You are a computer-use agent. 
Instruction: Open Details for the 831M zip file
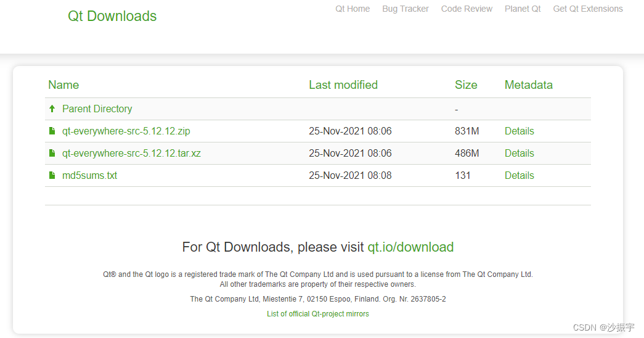(x=519, y=131)
